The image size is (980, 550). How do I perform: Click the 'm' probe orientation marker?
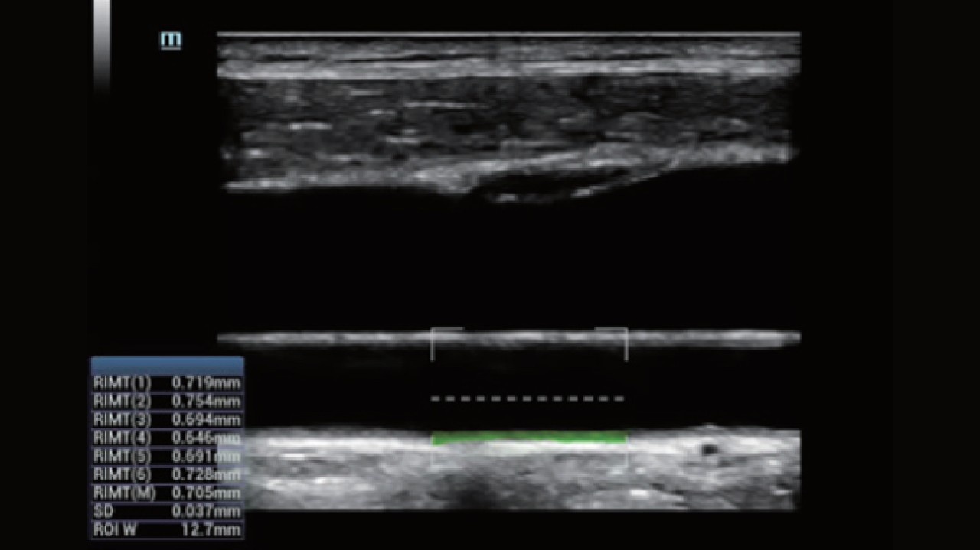171,41
